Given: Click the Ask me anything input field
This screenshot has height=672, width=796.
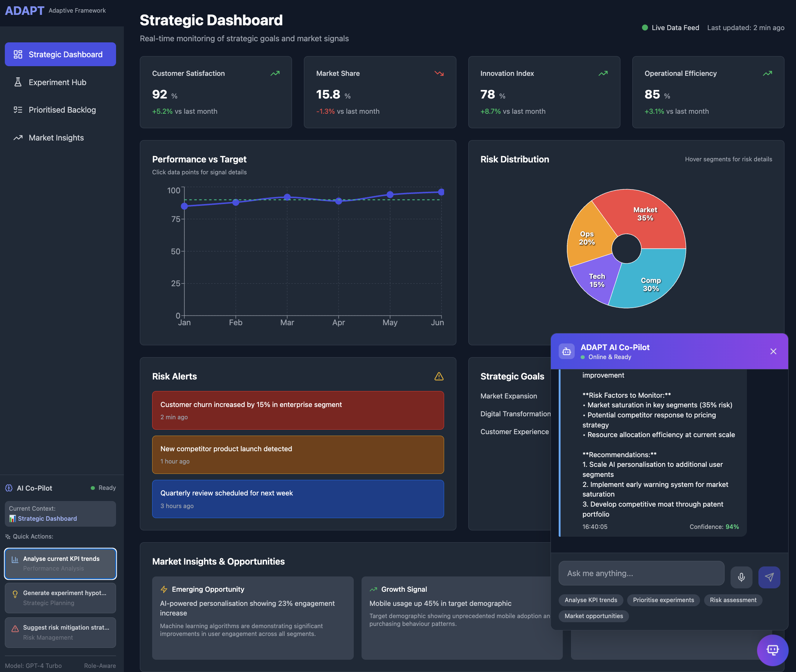Looking at the screenshot, I should tap(641, 574).
